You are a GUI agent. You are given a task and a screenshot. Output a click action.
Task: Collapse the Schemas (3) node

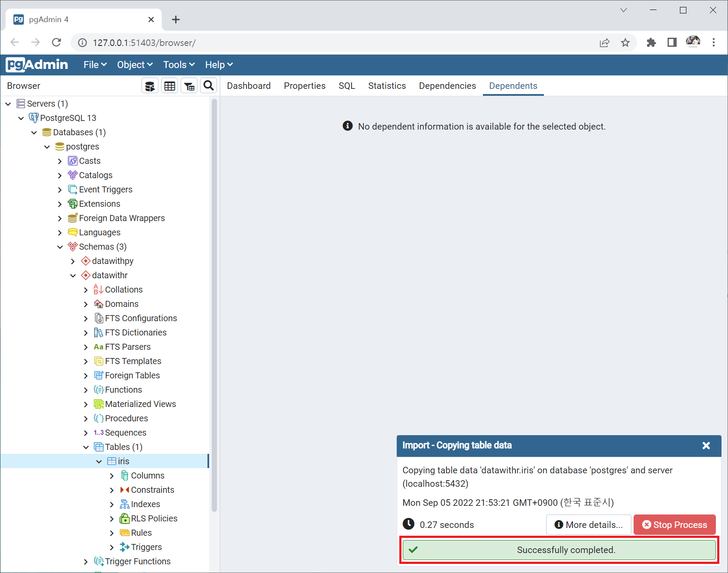click(60, 247)
